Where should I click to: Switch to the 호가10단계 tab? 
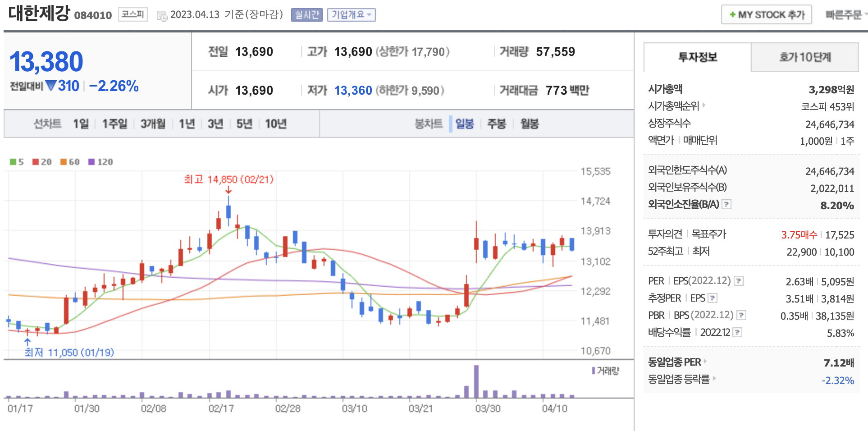click(x=805, y=57)
